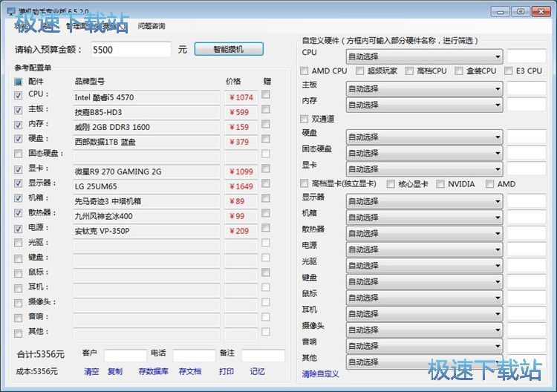This screenshot has width=557, height=392.
Task: Enable the 摄像头 component checkbox in the config list
Action: (18, 303)
